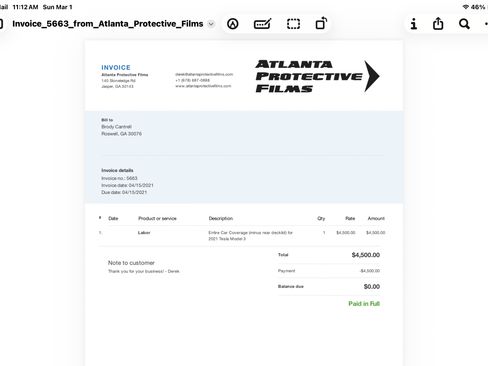Click the Amount column header
Screen dimensions: 488x366
(376, 218)
